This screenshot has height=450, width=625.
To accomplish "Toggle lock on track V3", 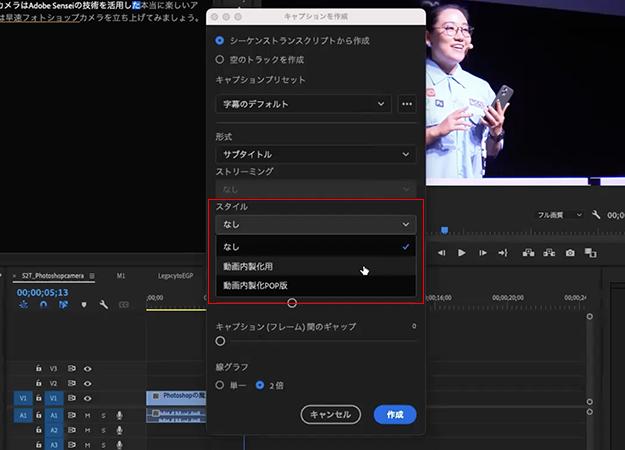I will (39, 368).
